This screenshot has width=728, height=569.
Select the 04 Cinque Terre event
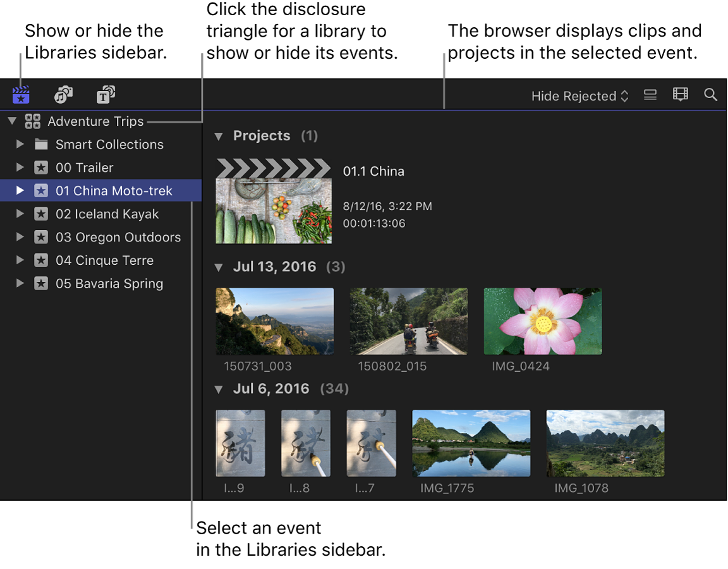coord(104,260)
